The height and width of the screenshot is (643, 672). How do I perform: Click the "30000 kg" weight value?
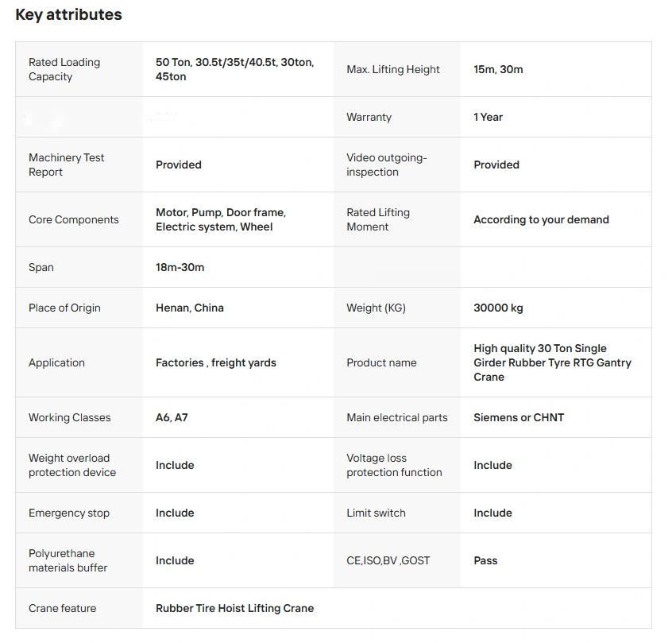click(x=498, y=308)
